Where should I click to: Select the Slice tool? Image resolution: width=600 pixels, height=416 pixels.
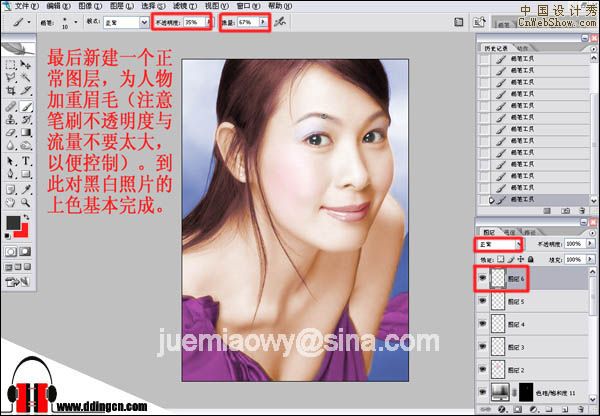pos(25,91)
